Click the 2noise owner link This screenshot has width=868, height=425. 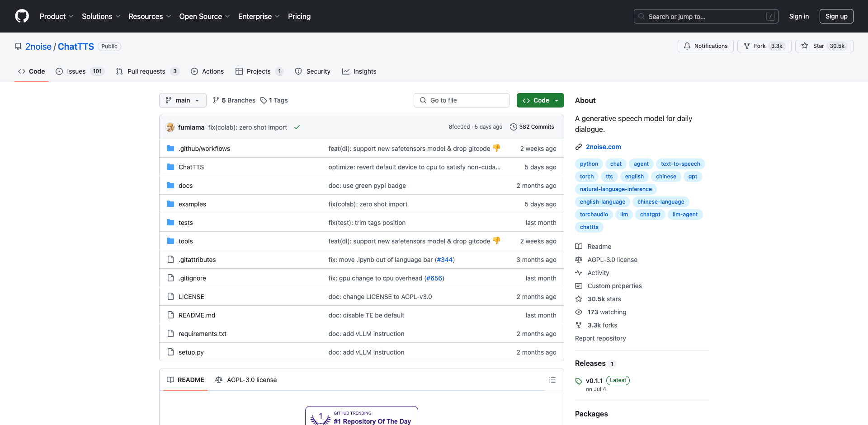click(x=38, y=47)
